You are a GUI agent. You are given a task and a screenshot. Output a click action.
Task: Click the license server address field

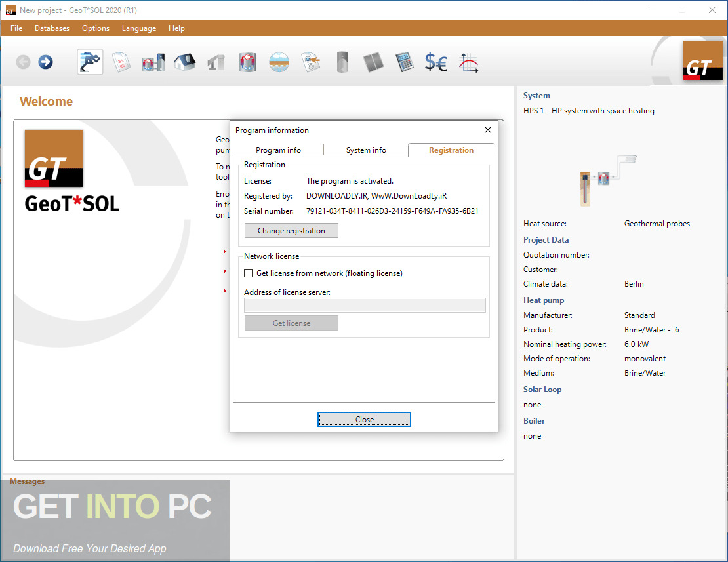pyautogui.click(x=365, y=305)
